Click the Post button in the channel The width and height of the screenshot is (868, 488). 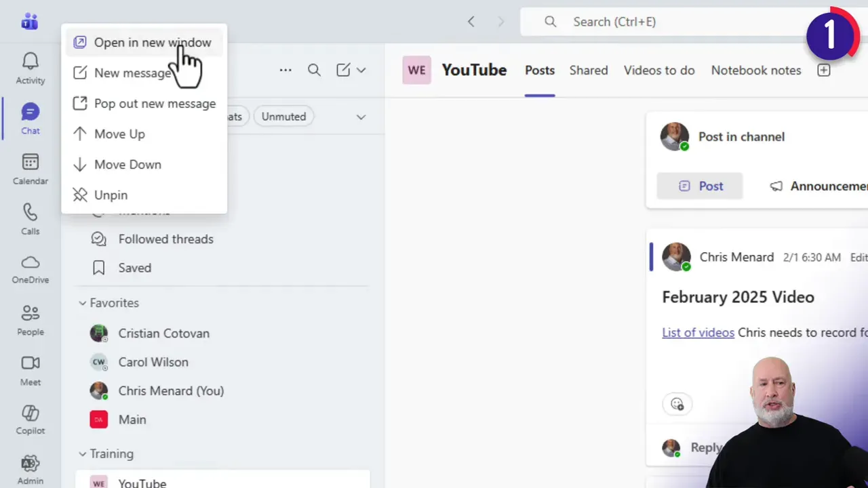[700, 186]
